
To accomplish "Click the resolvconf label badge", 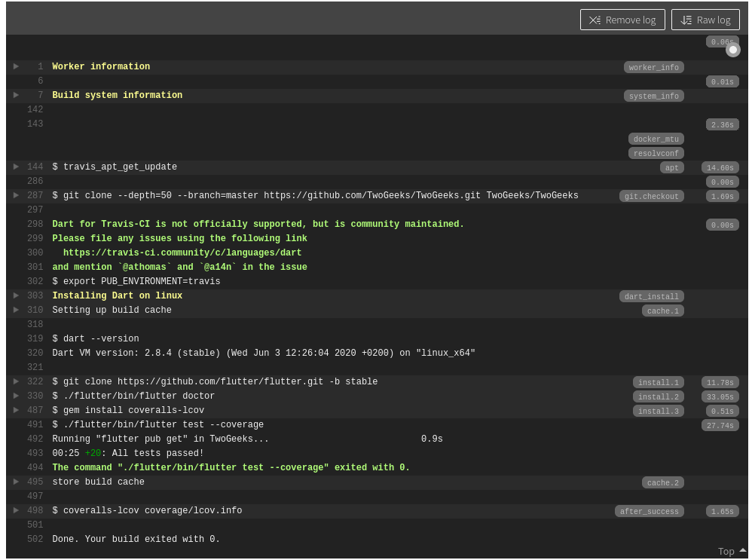I will (x=656, y=154).
